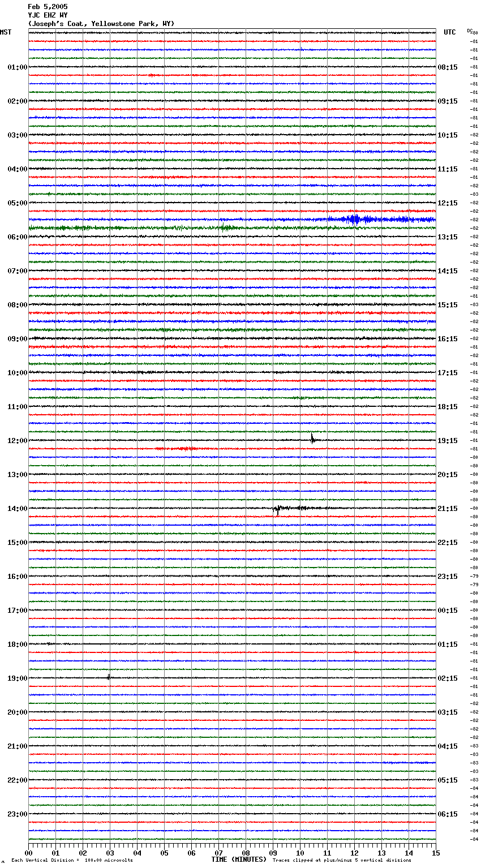This screenshot has width=481, height=868.
Task: Click the 15:15 UTC time label
Action: pos(448,305)
